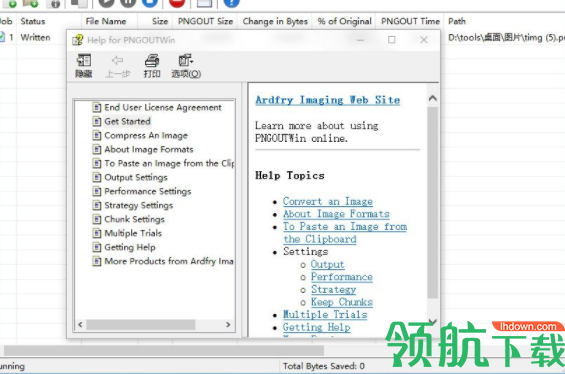This screenshot has width=565, height=374.
Task: Click page icon beside End User License Agreement
Action: [97, 107]
